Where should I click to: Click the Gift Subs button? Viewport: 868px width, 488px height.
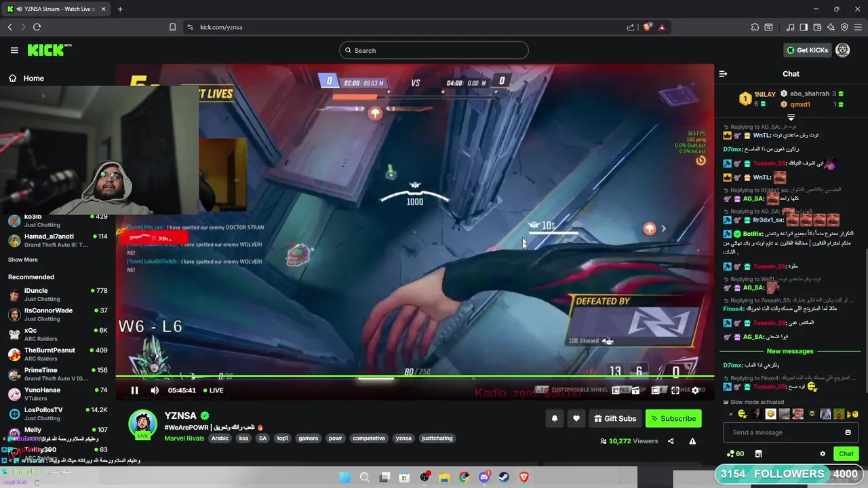[615, 419]
